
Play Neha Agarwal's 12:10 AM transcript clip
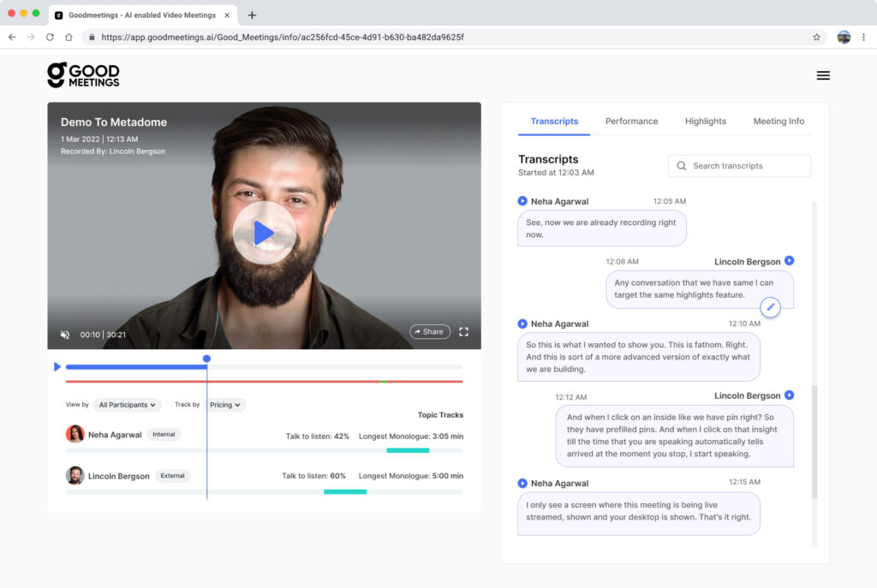click(x=522, y=324)
